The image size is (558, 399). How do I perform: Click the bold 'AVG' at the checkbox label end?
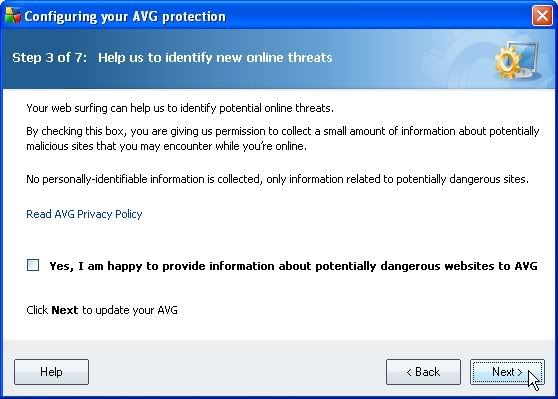tap(526, 266)
